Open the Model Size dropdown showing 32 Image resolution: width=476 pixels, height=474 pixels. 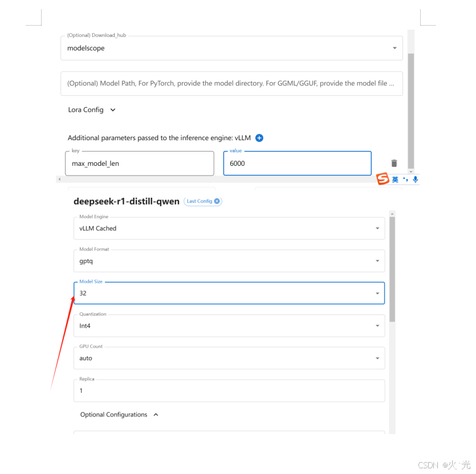tap(229, 293)
